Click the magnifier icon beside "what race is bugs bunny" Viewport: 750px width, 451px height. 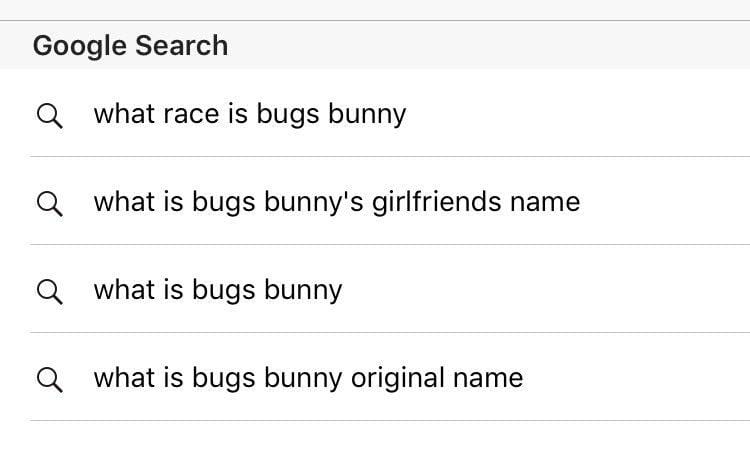[x=49, y=115]
